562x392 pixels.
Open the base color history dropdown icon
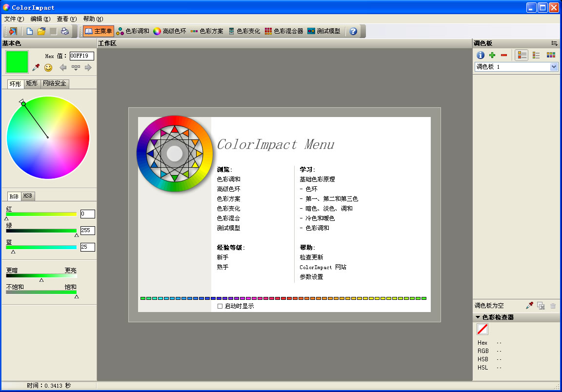coord(76,67)
